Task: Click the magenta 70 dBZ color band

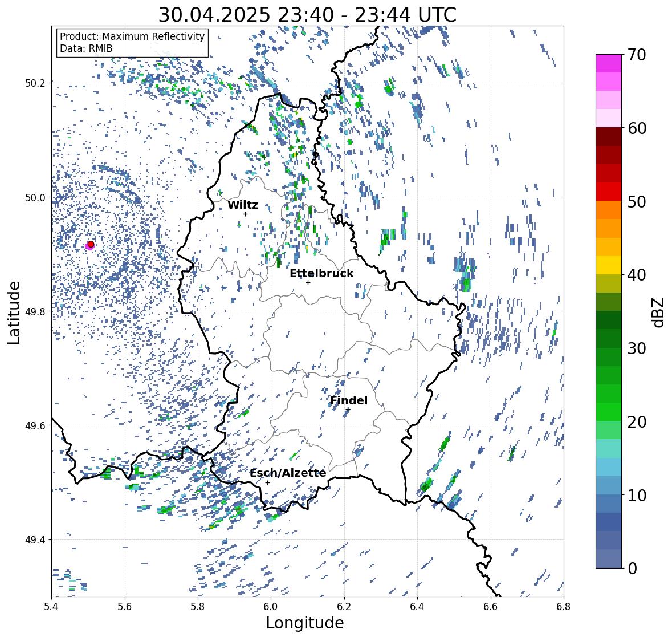Action: (609, 63)
